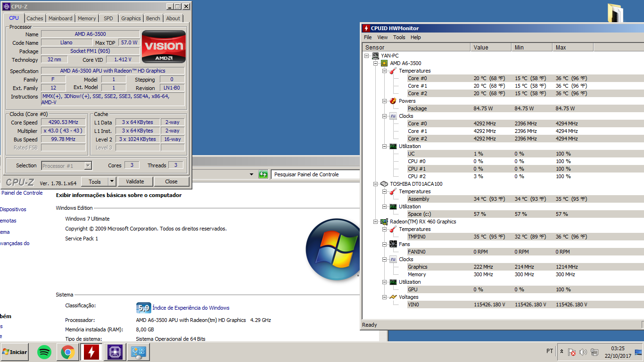Screen dimensions: 644x362
Task: Open the Memory tab in CPU-Z
Action: click(x=87, y=18)
